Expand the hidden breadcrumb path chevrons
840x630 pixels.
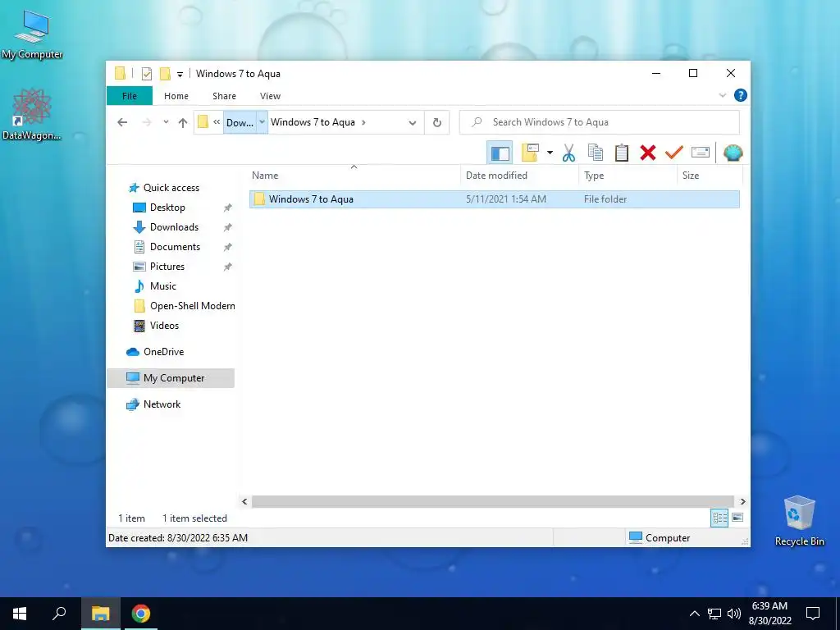point(217,122)
